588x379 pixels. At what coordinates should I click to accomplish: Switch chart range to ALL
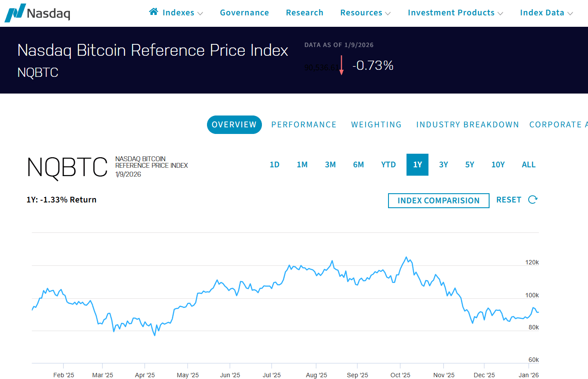(529, 165)
